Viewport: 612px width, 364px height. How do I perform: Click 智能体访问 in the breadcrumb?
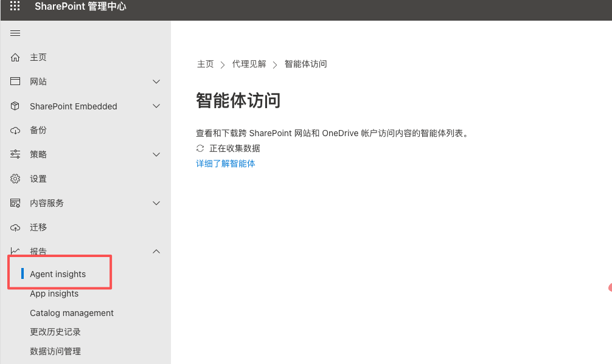[x=305, y=64]
